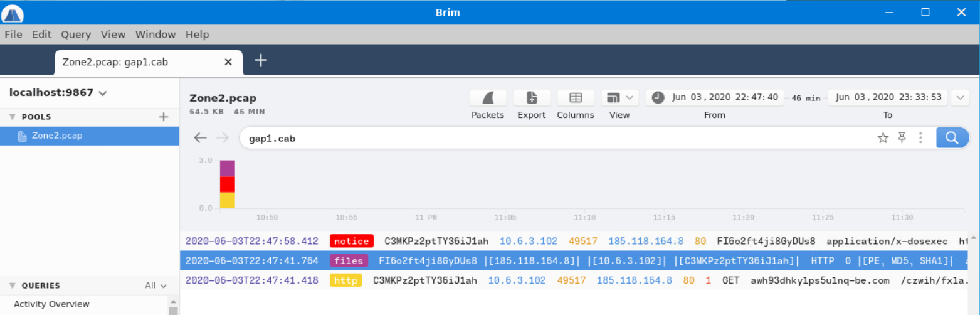The image size is (980, 315).
Task: Expand the localhost:9867 connection dropdown
Action: click(103, 93)
